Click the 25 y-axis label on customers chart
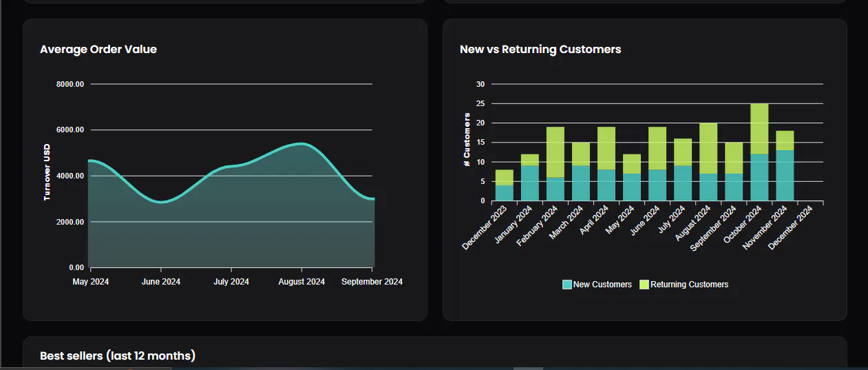This screenshot has height=370, width=868. tap(480, 103)
